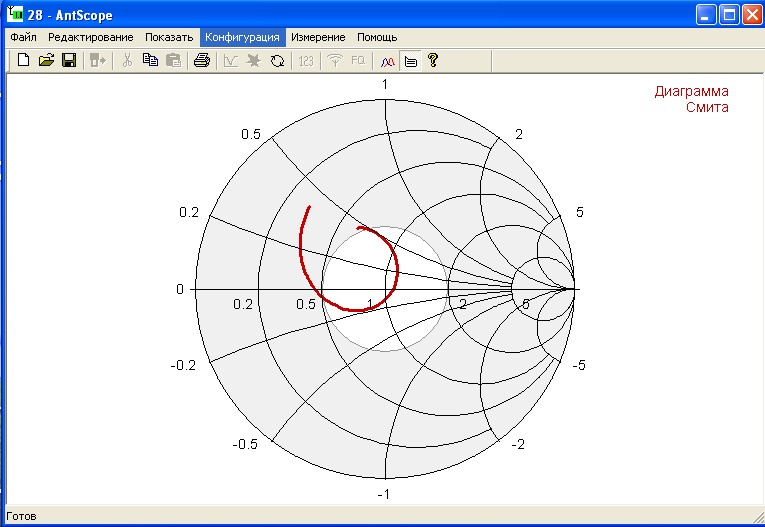Print the chart with printer icon
Viewport: 765px width, 527px height.
click(201, 61)
